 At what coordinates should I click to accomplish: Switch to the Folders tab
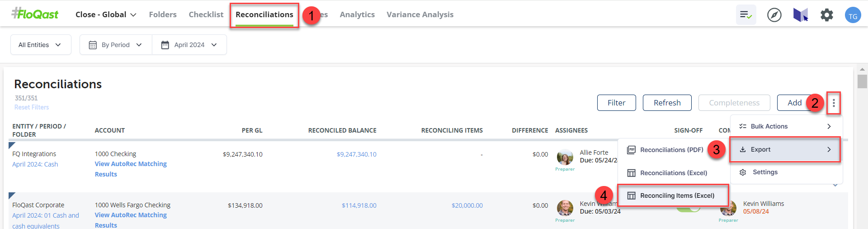[x=163, y=14]
